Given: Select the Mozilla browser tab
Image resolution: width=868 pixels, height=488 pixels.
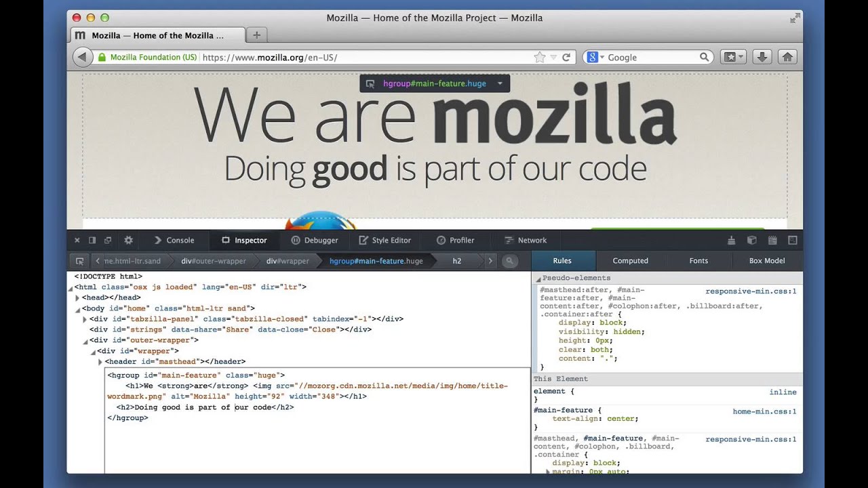Looking at the screenshot, I should [157, 35].
